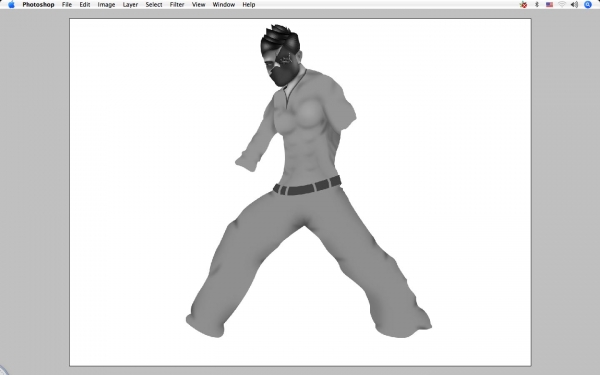Screen dimensions: 600x375
Task: Open the Filter menu
Action: click(x=177, y=5)
